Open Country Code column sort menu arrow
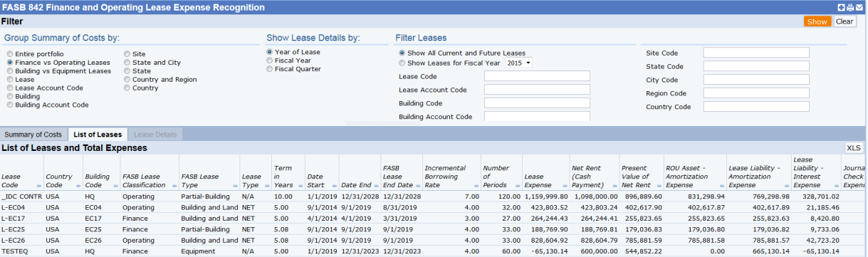This screenshot has width=868, height=257. coord(78,185)
